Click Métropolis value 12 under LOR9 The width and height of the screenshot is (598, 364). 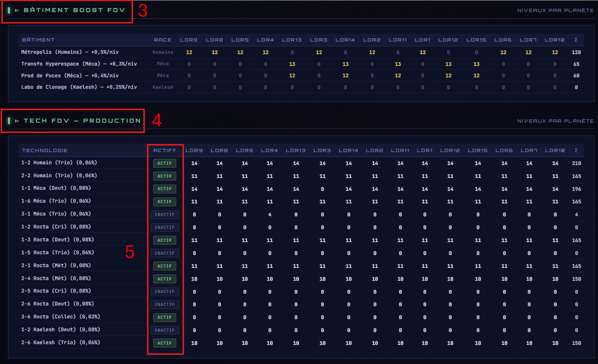tap(189, 52)
